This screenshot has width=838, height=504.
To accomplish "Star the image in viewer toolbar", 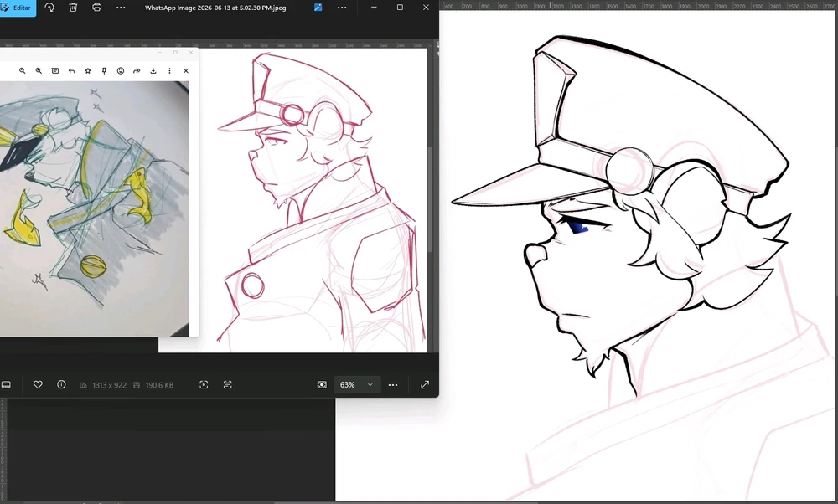I will [x=88, y=70].
